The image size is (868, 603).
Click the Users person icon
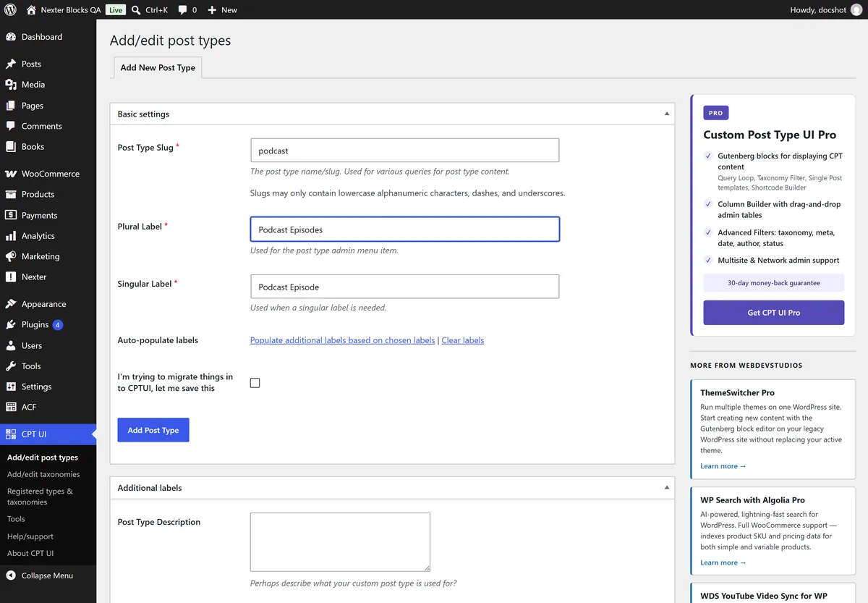pyautogui.click(x=11, y=346)
